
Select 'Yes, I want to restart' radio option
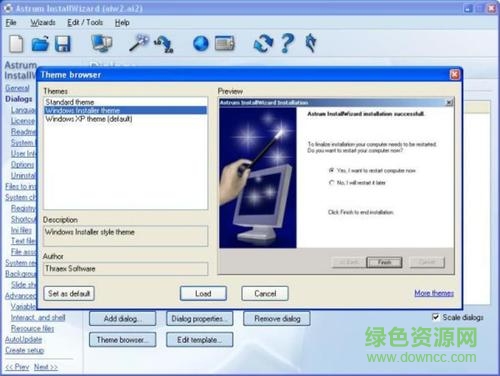pos(331,170)
